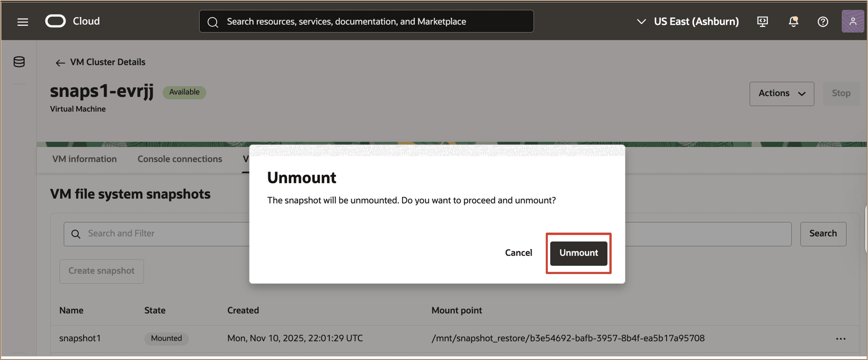Open the three-dot menu for snapshot1
Screen dimensions: 868x360
[841, 338]
